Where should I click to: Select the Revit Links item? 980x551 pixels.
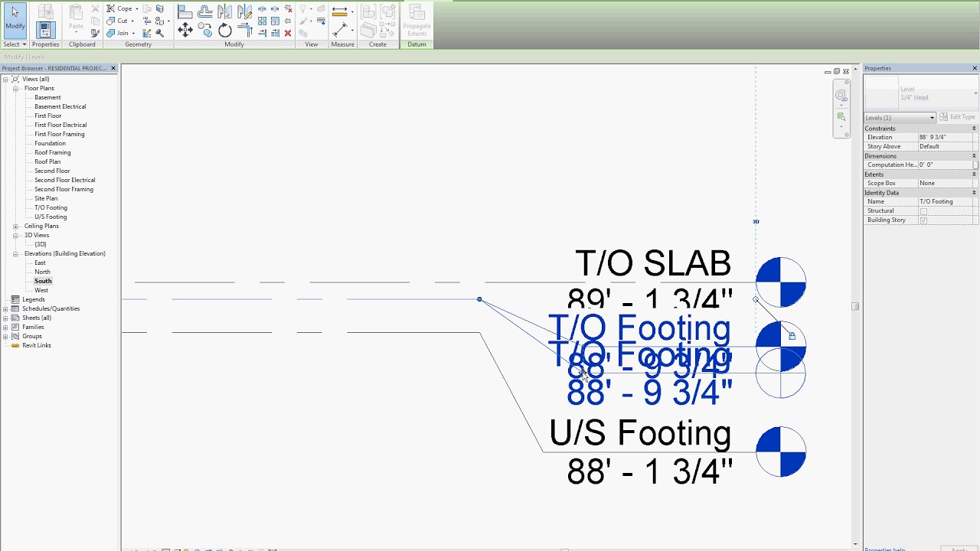pyautogui.click(x=37, y=345)
